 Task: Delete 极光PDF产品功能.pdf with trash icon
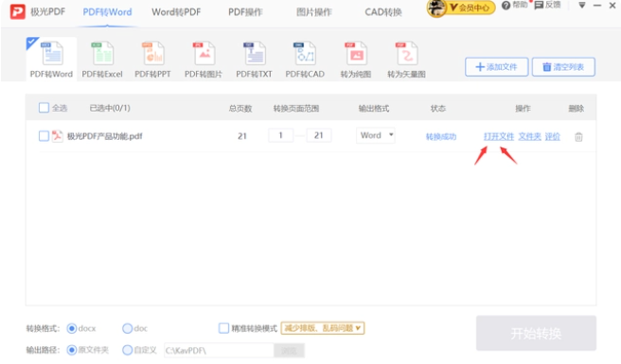point(578,137)
